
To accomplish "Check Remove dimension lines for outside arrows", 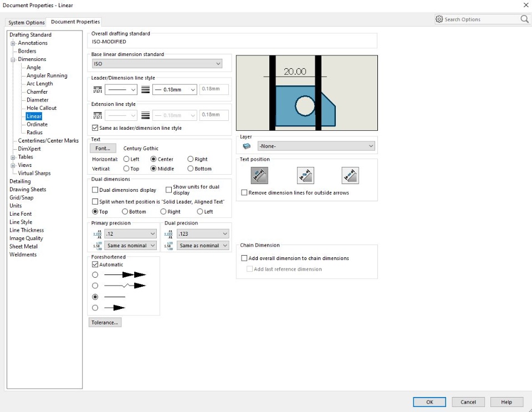I will (244, 193).
